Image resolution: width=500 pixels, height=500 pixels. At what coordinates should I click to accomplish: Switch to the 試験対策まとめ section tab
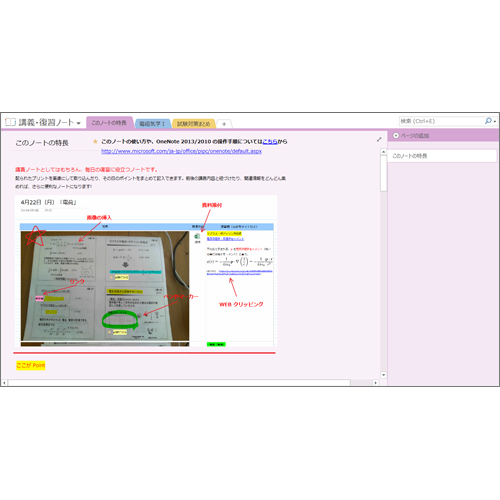[x=193, y=124]
